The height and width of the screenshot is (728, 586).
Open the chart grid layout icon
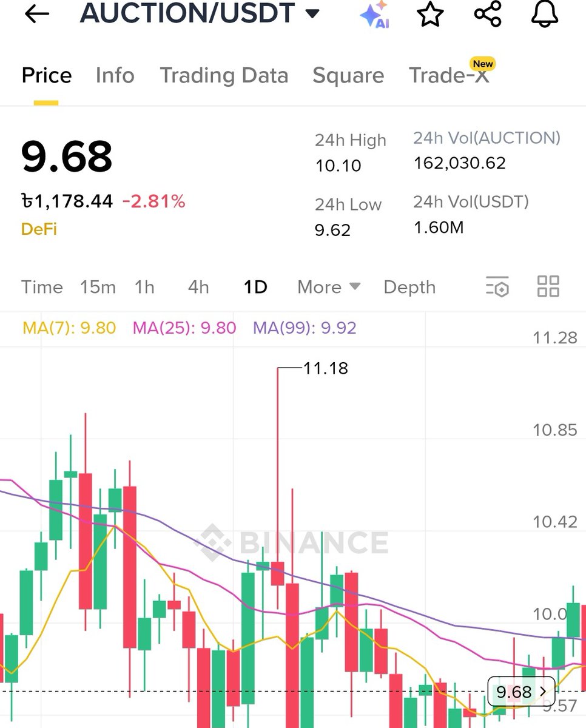[548, 286]
